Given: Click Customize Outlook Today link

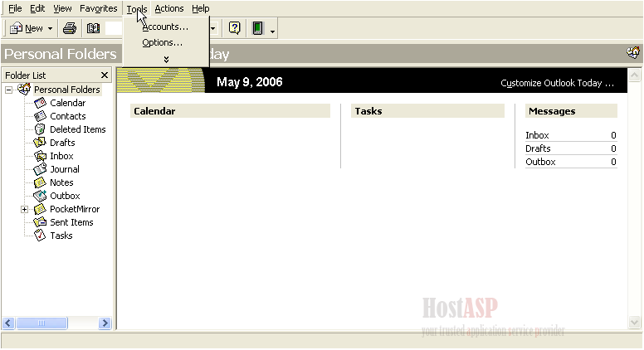Looking at the screenshot, I should 558,83.
